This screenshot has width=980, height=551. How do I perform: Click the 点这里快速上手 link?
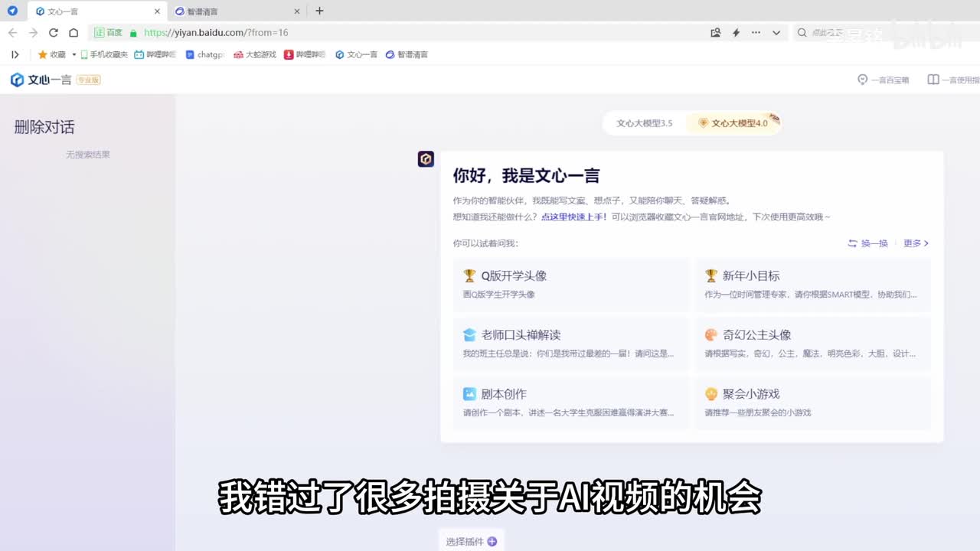[x=574, y=217]
